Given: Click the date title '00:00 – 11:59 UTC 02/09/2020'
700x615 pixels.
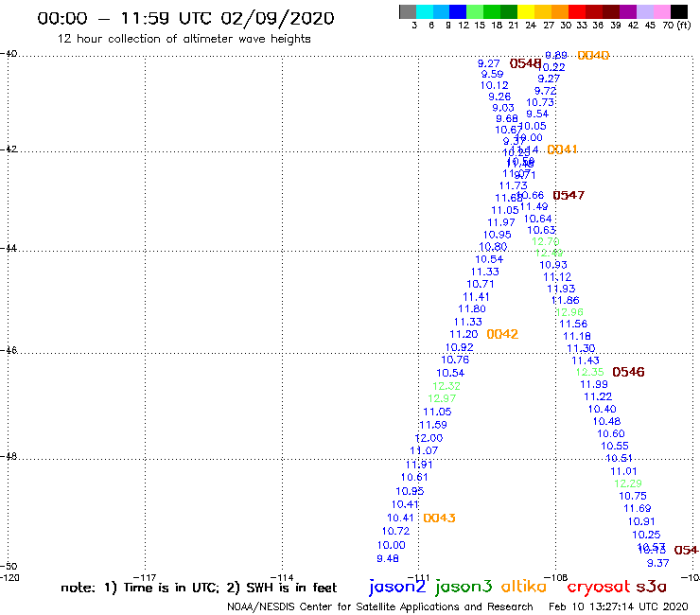Looking at the screenshot, I should pos(185,18).
